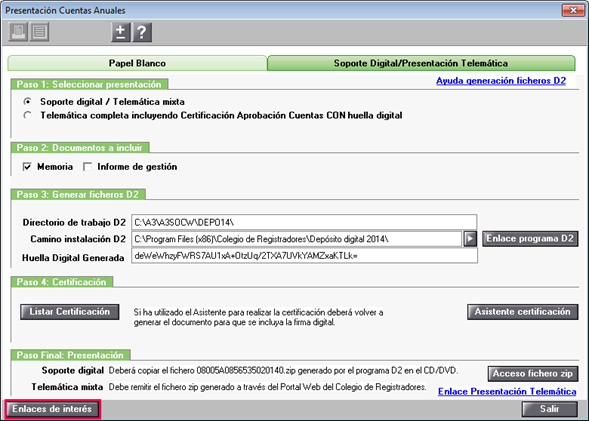Image resolution: width=589 pixels, height=421 pixels.
Task: Select Telemática completa con huella digital option
Action: [27, 115]
